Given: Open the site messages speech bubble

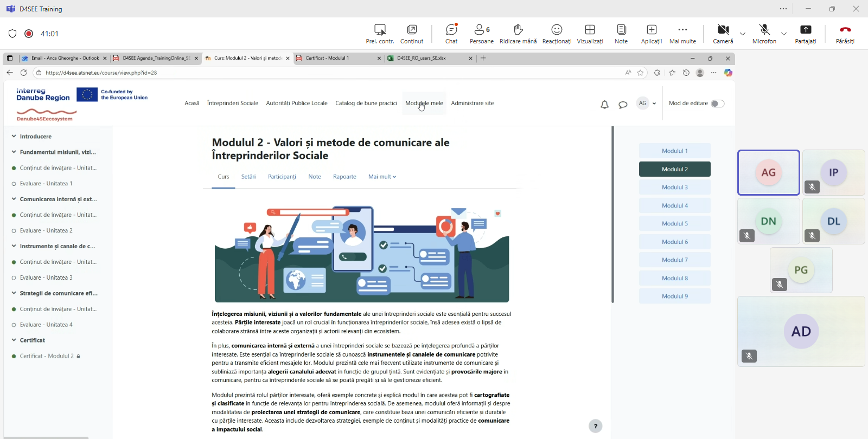Looking at the screenshot, I should pos(623,104).
